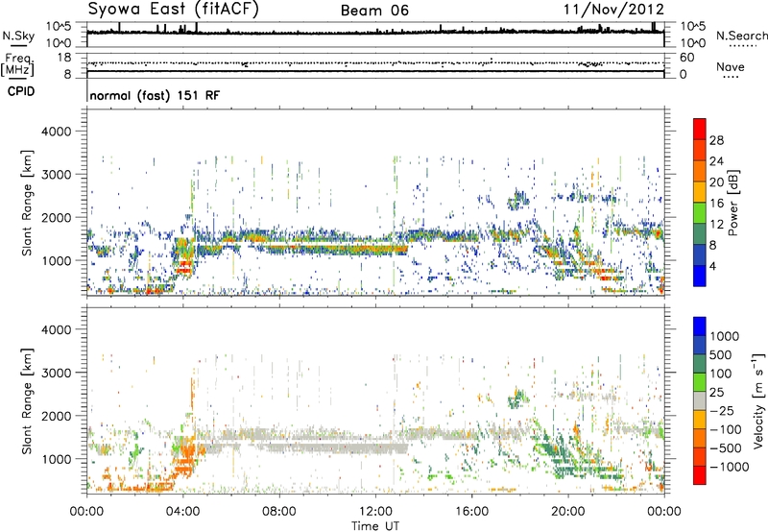Click the Power colorbar value '28'
Viewport: 768px width, 532px height.
pos(716,140)
